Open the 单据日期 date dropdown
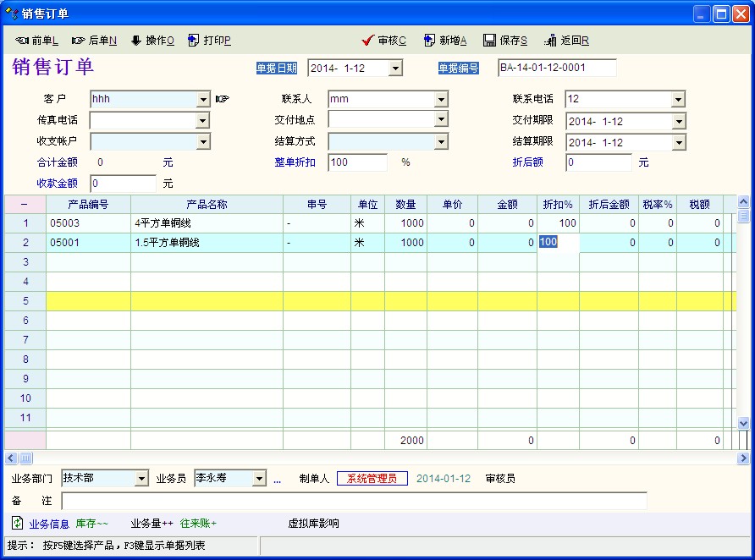 point(395,69)
